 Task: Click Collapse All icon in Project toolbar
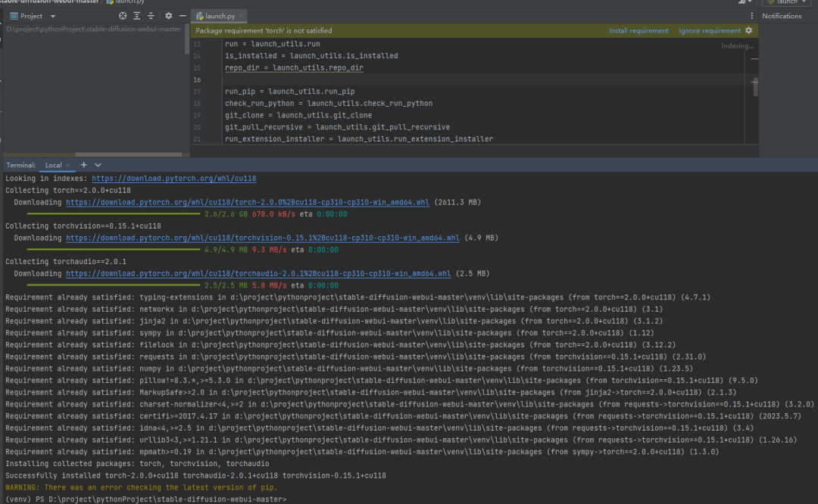coord(151,16)
